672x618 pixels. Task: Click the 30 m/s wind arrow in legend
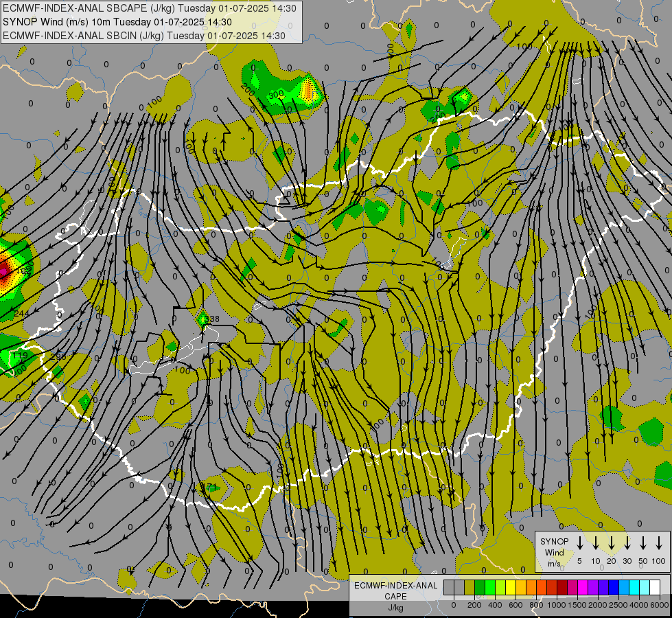click(627, 543)
